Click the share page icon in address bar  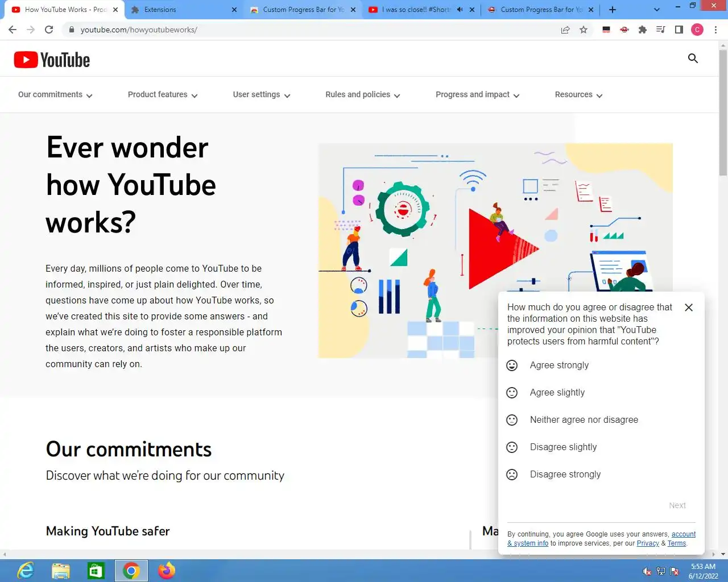565,30
